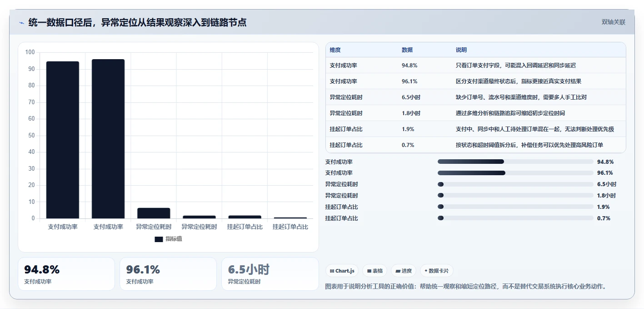
Task: Click the 指标值 legend color swatch
Action: (159, 239)
